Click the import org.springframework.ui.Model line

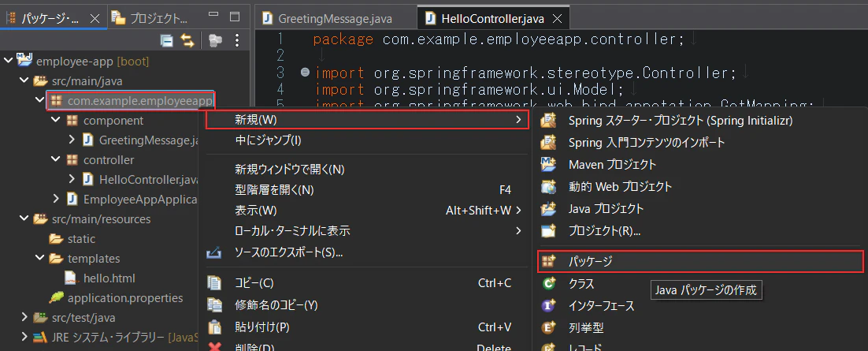(469, 89)
